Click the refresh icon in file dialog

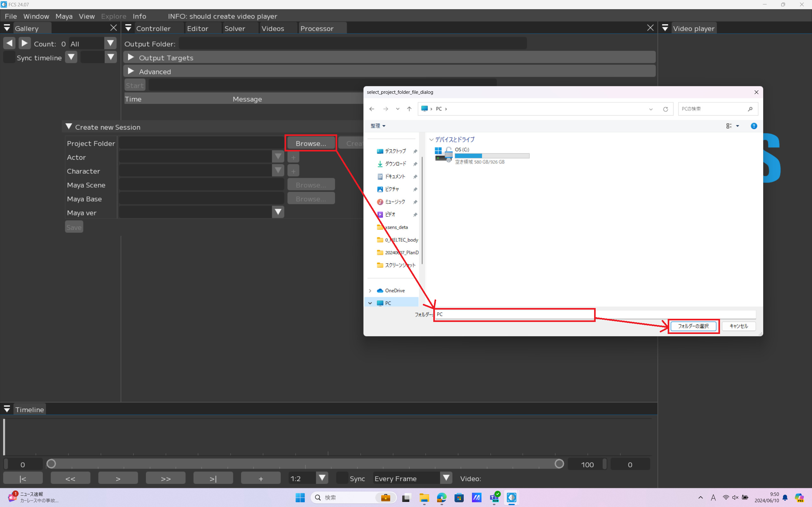click(665, 109)
